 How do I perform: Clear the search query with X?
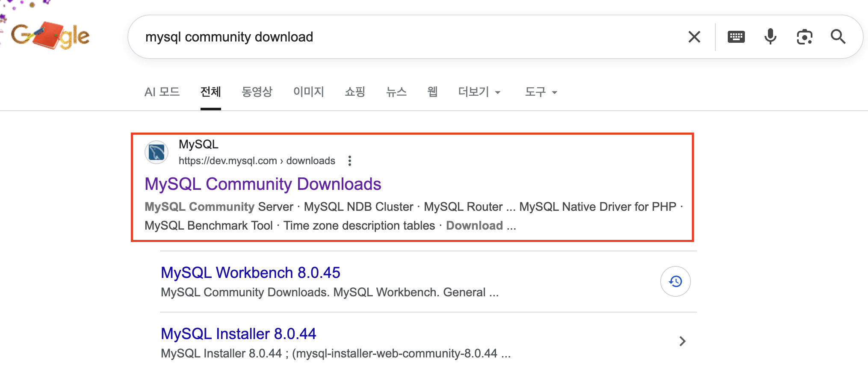(x=694, y=37)
